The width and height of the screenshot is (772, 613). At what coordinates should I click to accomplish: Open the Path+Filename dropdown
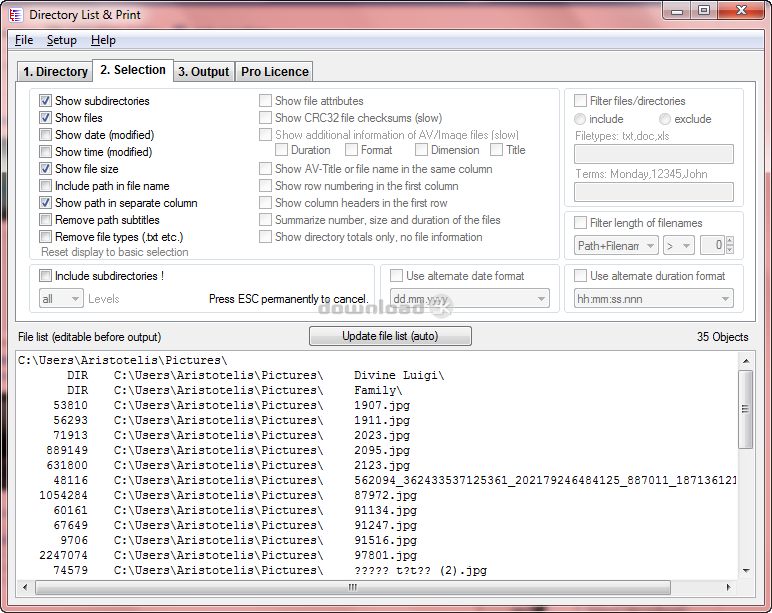pos(616,245)
